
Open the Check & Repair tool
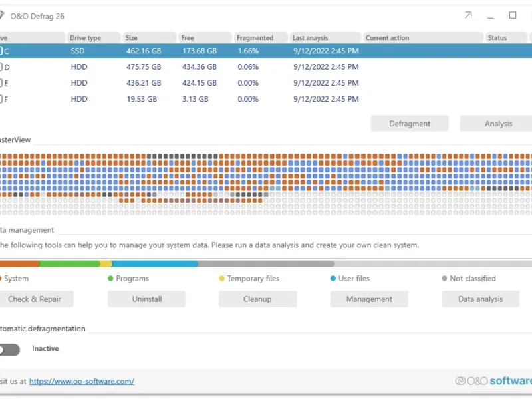(35, 299)
